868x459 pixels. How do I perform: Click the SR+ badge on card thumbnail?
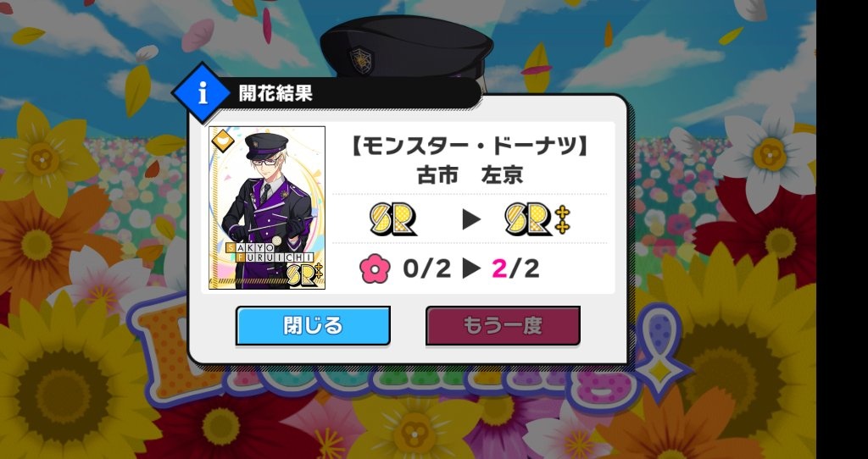click(305, 274)
